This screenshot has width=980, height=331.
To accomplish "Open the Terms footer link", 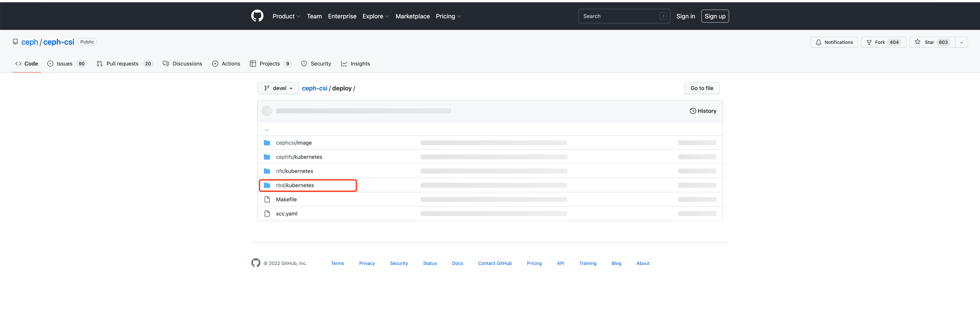I will coord(337,263).
